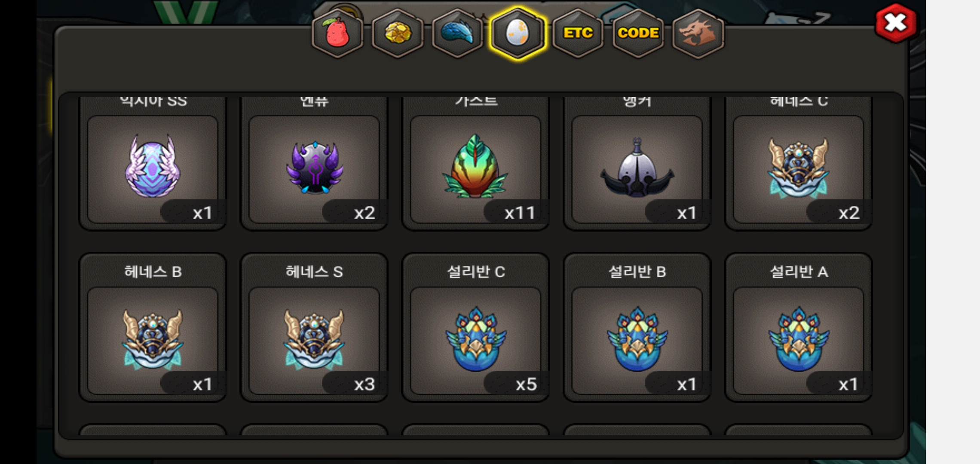The width and height of the screenshot is (980, 464).
Task: Open the ETC tab
Action: click(578, 34)
